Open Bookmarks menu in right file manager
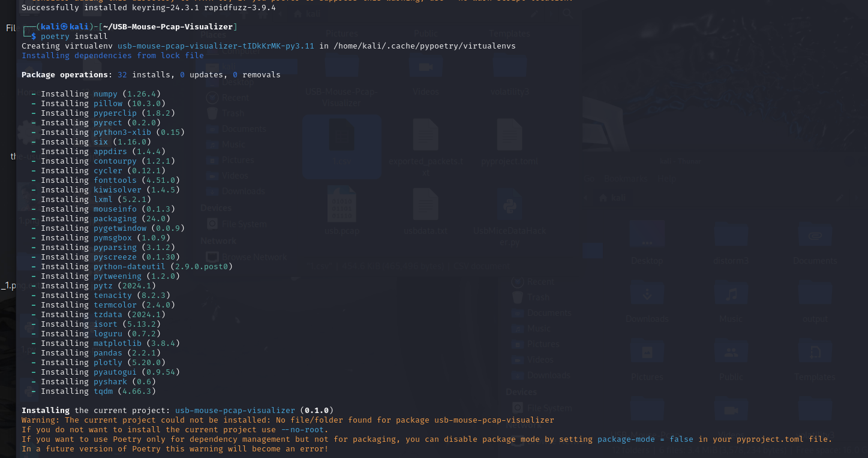The image size is (868, 458). (x=626, y=179)
